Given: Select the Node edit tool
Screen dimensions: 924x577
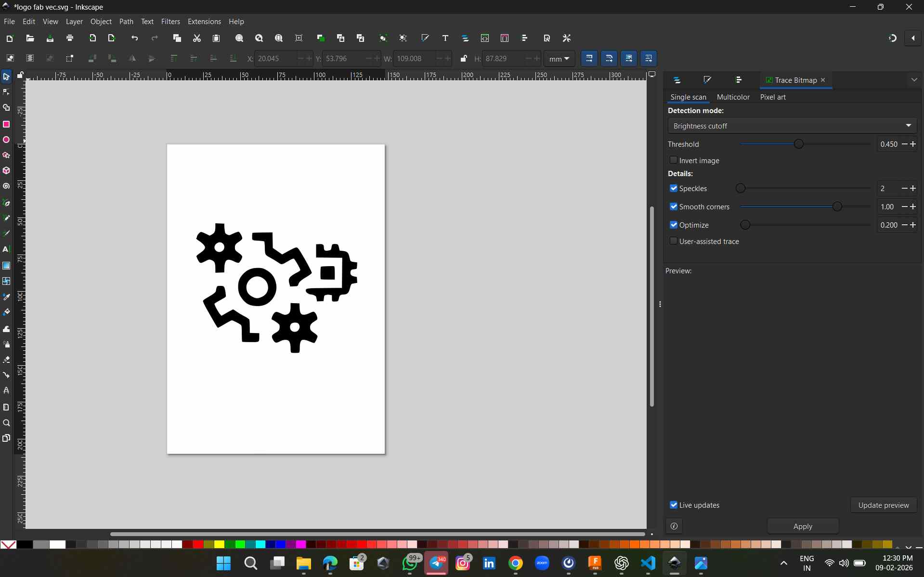Looking at the screenshot, I should click(6, 92).
